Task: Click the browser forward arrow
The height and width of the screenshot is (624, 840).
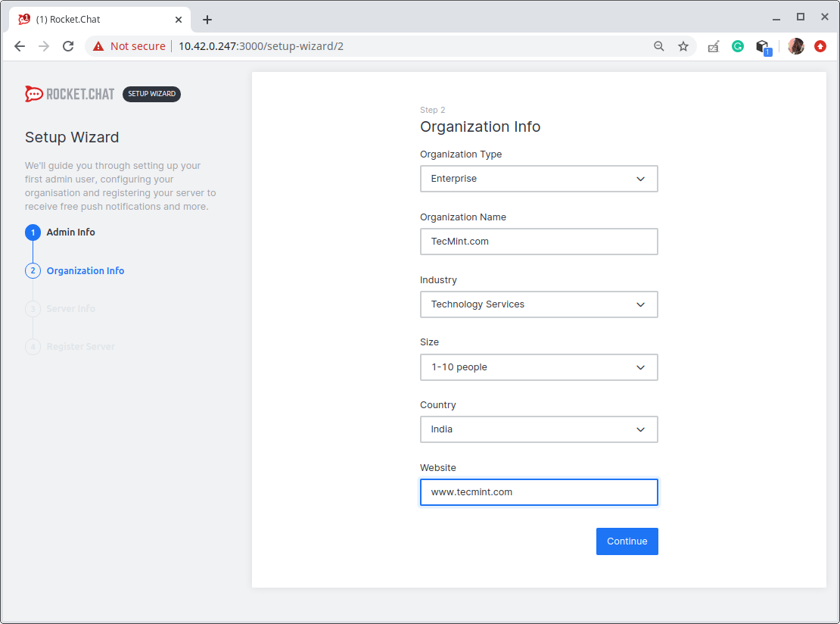Action: [44, 46]
